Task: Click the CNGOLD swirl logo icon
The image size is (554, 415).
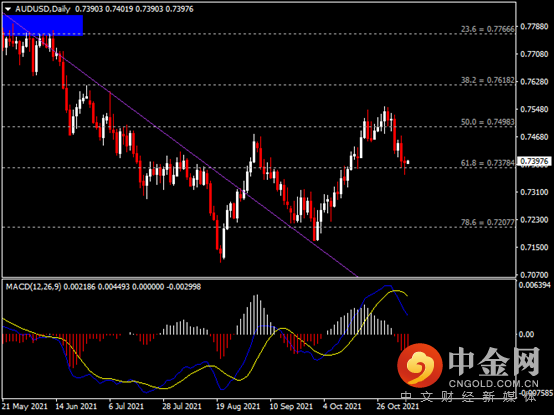Action: 420,366
